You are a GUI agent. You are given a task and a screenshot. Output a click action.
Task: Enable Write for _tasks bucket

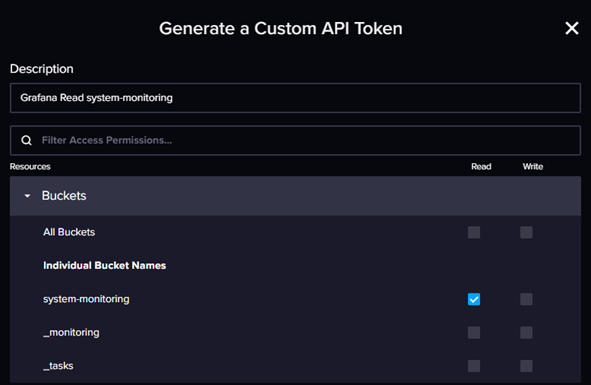(x=526, y=366)
